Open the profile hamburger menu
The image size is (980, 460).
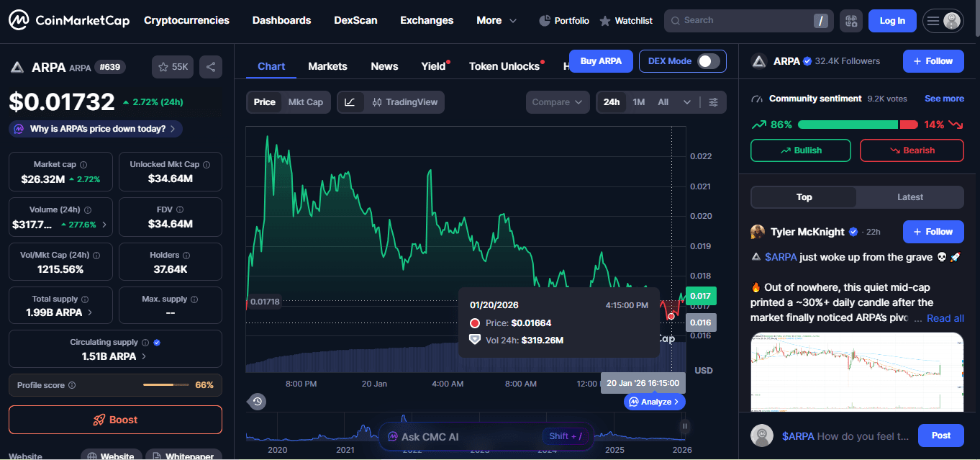point(943,21)
